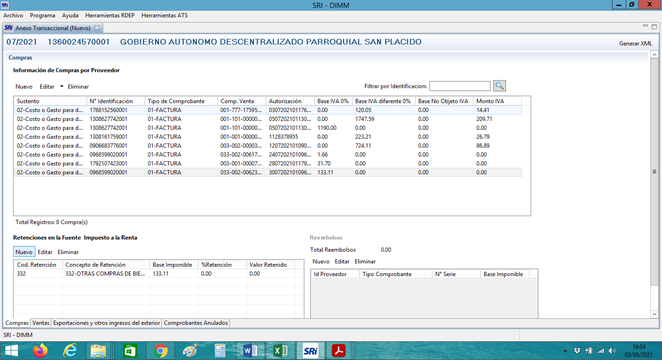
Task: Click the Windows Start button
Action: pos(11,351)
